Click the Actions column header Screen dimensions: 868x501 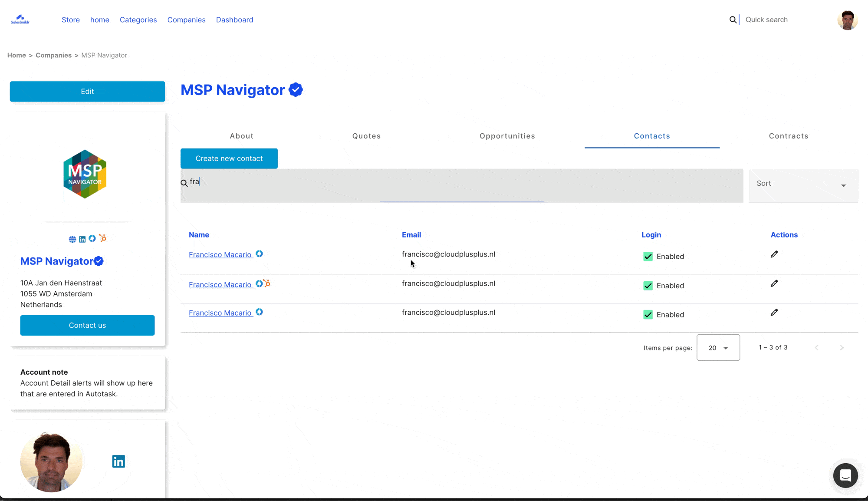pyautogui.click(x=784, y=235)
